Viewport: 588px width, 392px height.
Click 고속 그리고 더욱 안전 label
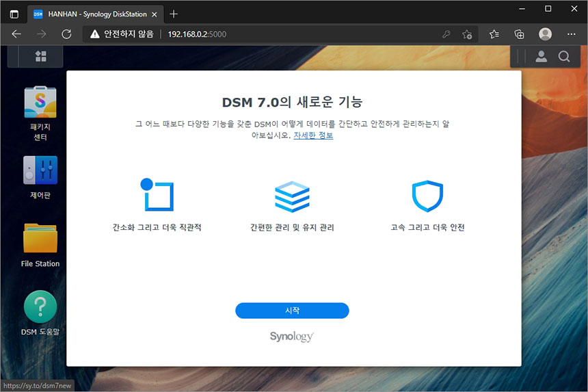pos(427,227)
